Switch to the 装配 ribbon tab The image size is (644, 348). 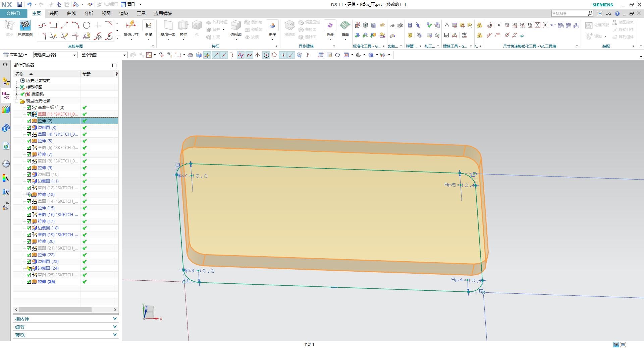click(54, 13)
